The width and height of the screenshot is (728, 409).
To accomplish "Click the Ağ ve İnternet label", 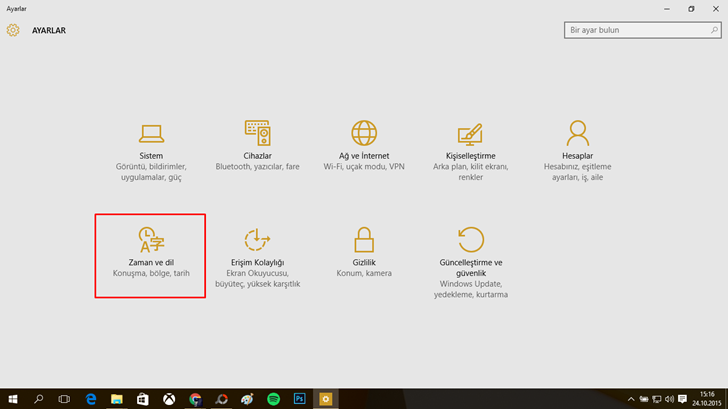I will click(364, 156).
